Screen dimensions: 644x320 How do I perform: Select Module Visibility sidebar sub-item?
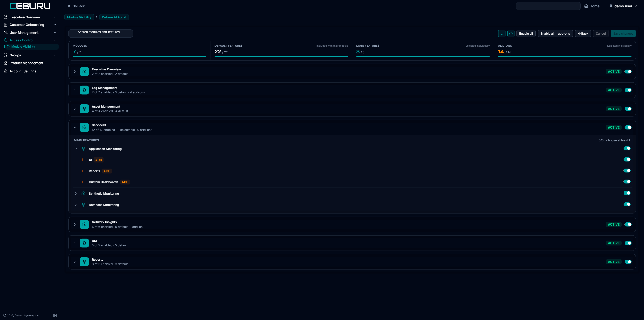click(x=31, y=47)
